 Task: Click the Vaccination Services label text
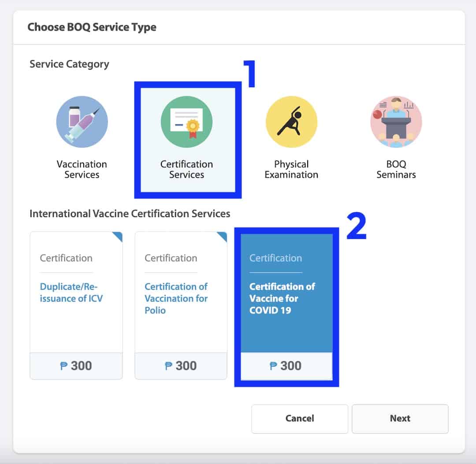pyautogui.click(x=82, y=169)
